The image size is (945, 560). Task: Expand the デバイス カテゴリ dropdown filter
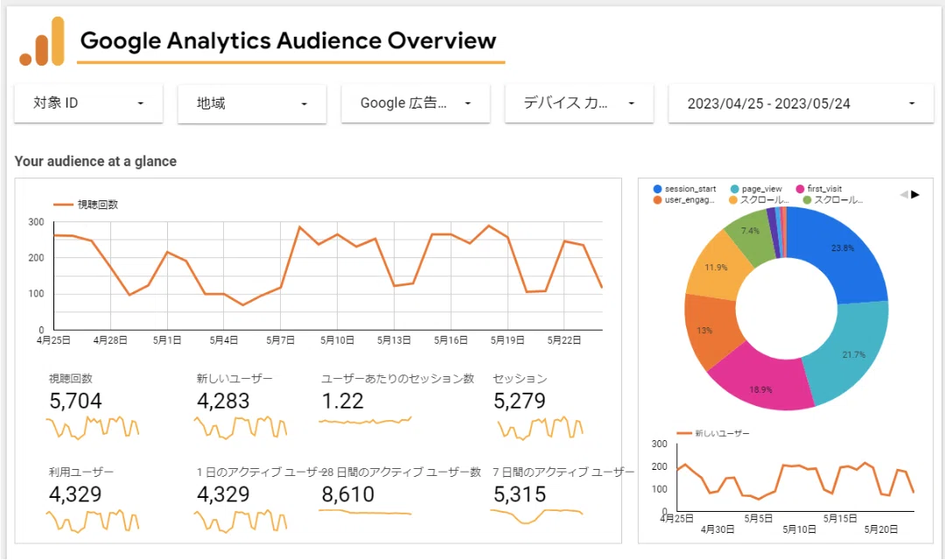click(579, 103)
